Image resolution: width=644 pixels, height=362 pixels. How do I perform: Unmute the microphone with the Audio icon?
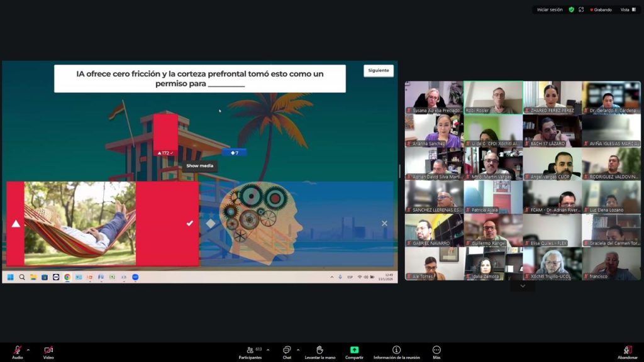[17, 350]
